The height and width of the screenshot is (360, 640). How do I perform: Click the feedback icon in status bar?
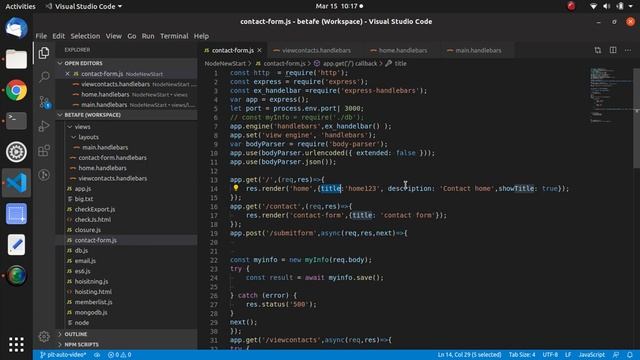pyautogui.click(x=616, y=355)
